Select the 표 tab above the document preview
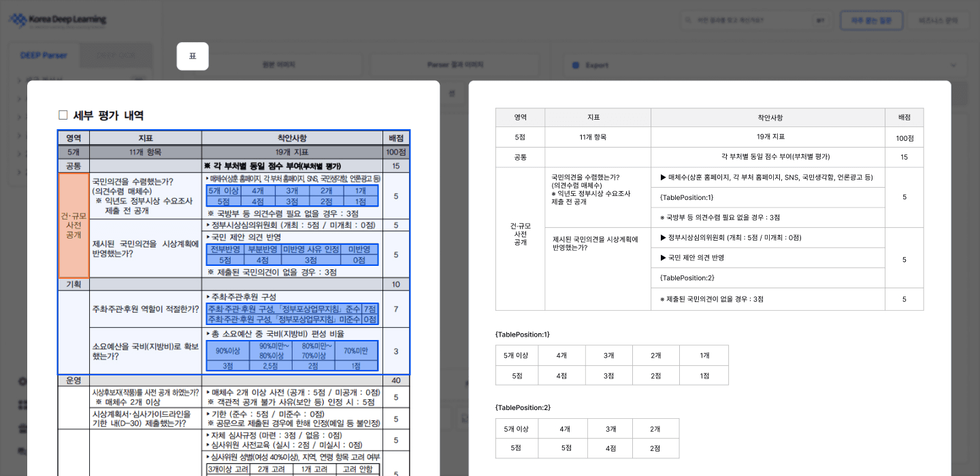Viewport: 980px width, 476px height. pos(193,56)
